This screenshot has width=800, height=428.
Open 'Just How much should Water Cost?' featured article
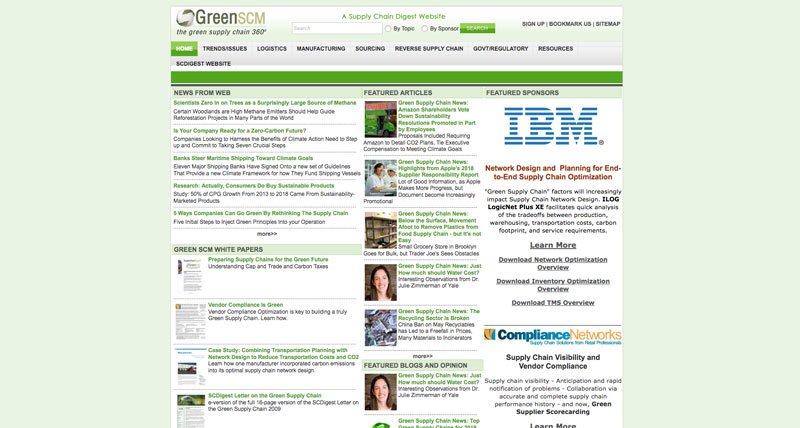pyautogui.click(x=440, y=269)
